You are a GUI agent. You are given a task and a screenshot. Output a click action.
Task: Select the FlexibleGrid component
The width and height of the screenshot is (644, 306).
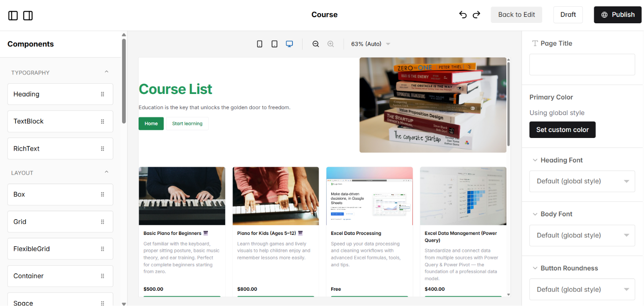click(x=60, y=249)
